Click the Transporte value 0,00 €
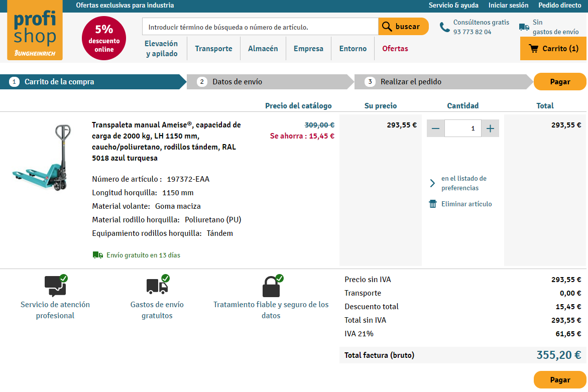 [570, 293]
